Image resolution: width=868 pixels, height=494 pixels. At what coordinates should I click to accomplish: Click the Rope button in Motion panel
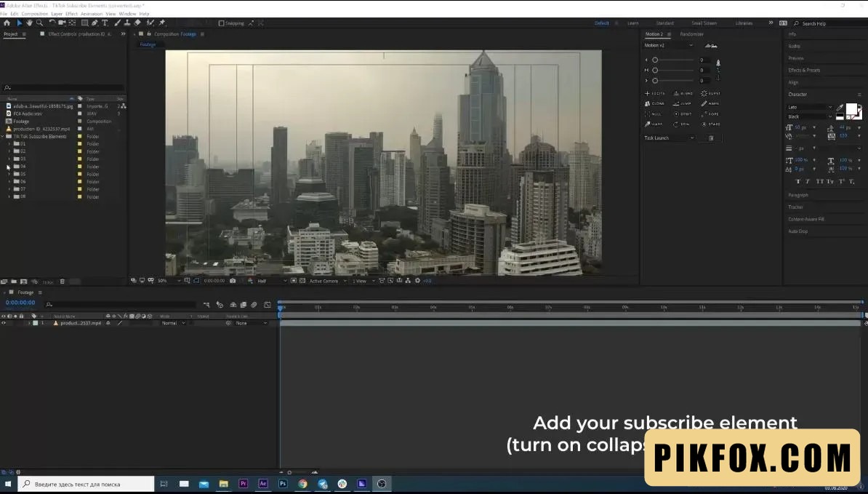711,114
